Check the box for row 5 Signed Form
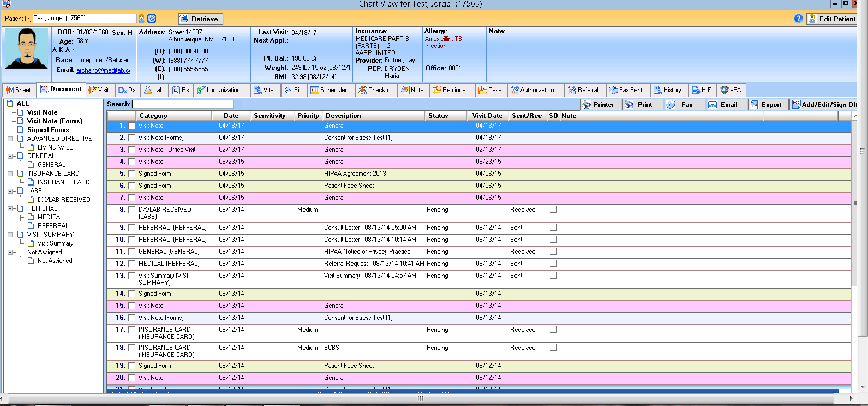 pyautogui.click(x=131, y=174)
